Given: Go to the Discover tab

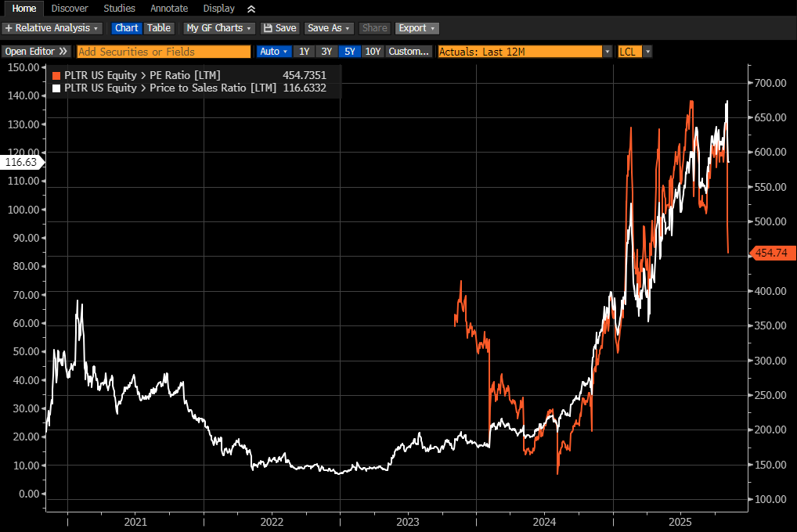Looking at the screenshot, I should click(70, 9).
